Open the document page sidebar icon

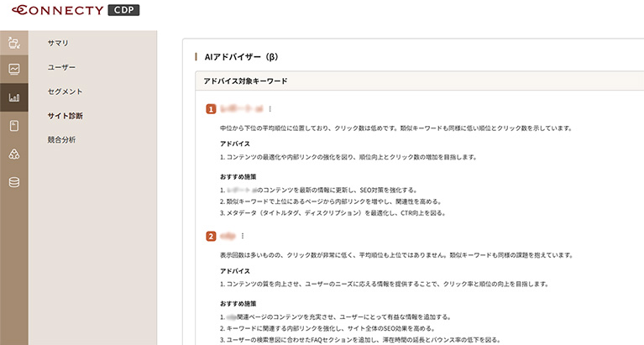coord(14,126)
